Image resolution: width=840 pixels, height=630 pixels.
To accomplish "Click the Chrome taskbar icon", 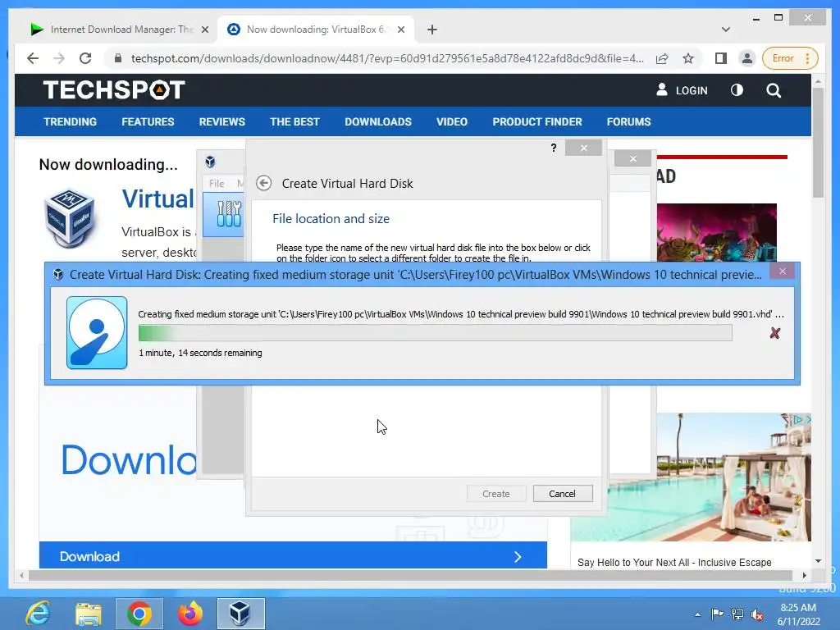I will 139,614.
